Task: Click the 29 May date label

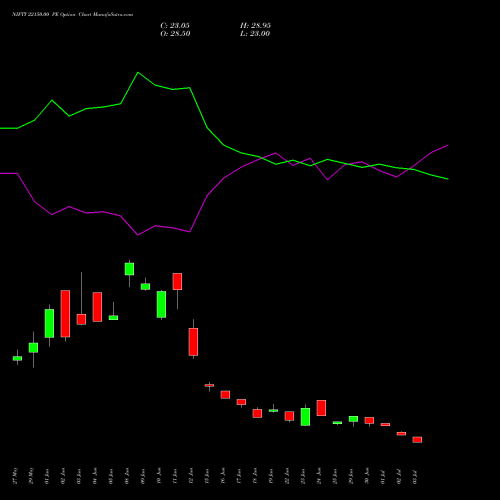Action: tap(31, 476)
